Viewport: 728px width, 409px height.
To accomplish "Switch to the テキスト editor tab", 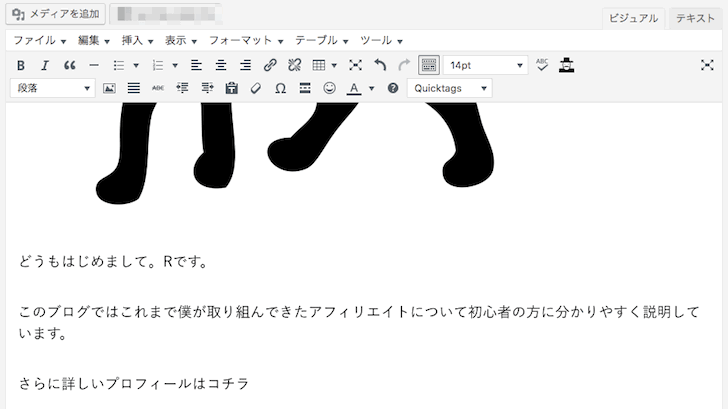I will (x=695, y=18).
